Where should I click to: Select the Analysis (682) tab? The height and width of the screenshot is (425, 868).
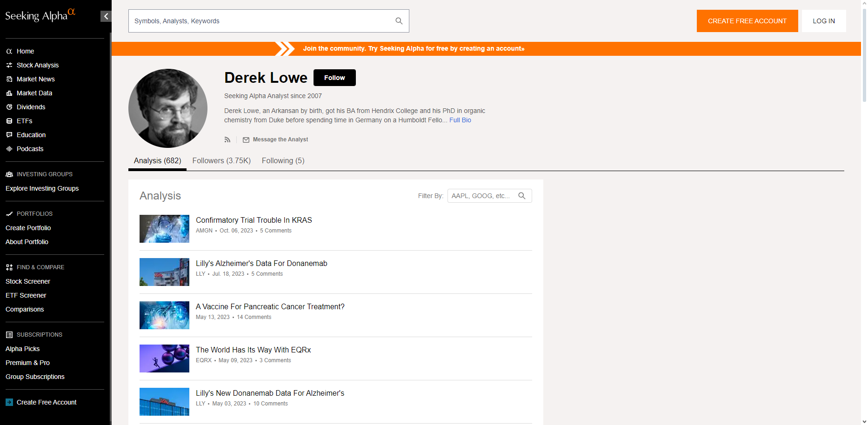tap(158, 161)
